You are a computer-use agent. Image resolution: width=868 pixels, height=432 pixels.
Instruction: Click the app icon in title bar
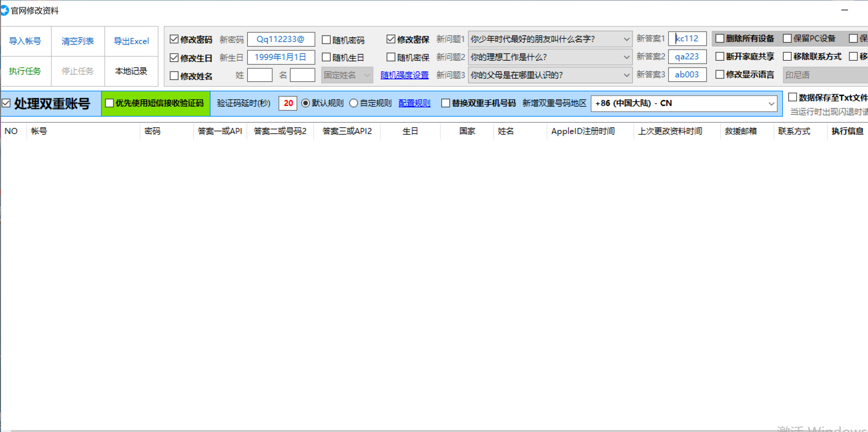pos(4,11)
